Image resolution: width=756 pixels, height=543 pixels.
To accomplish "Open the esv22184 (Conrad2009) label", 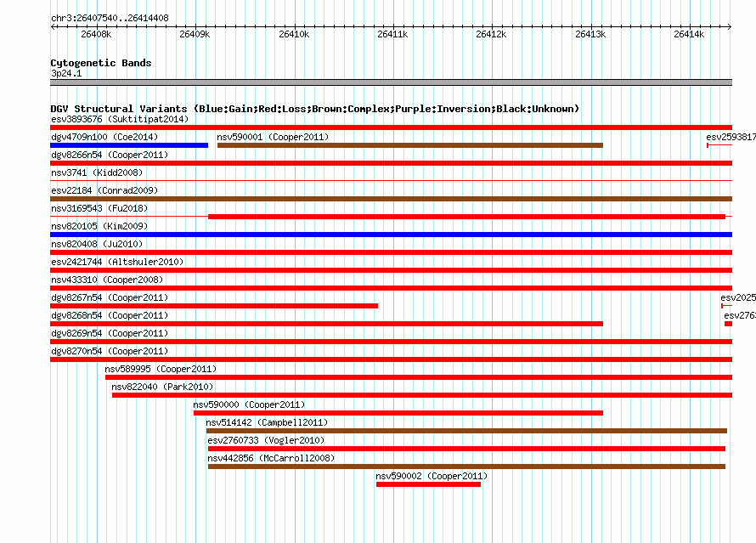I will coord(104,190).
